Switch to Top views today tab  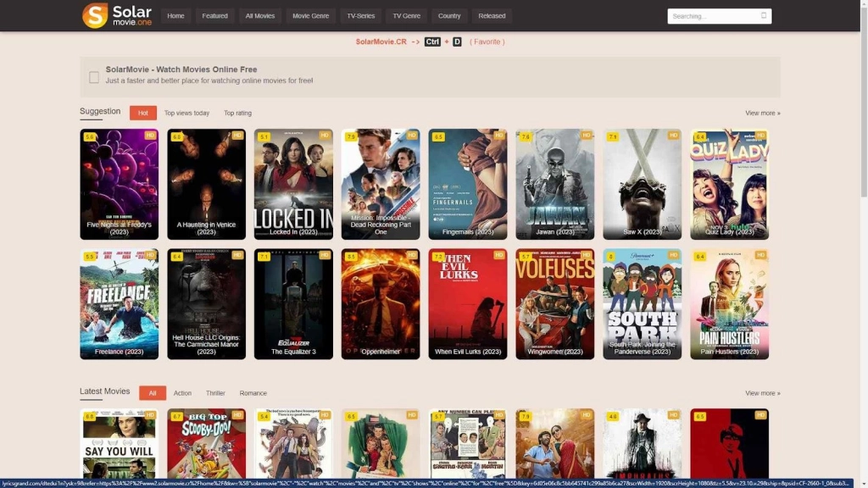click(186, 113)
